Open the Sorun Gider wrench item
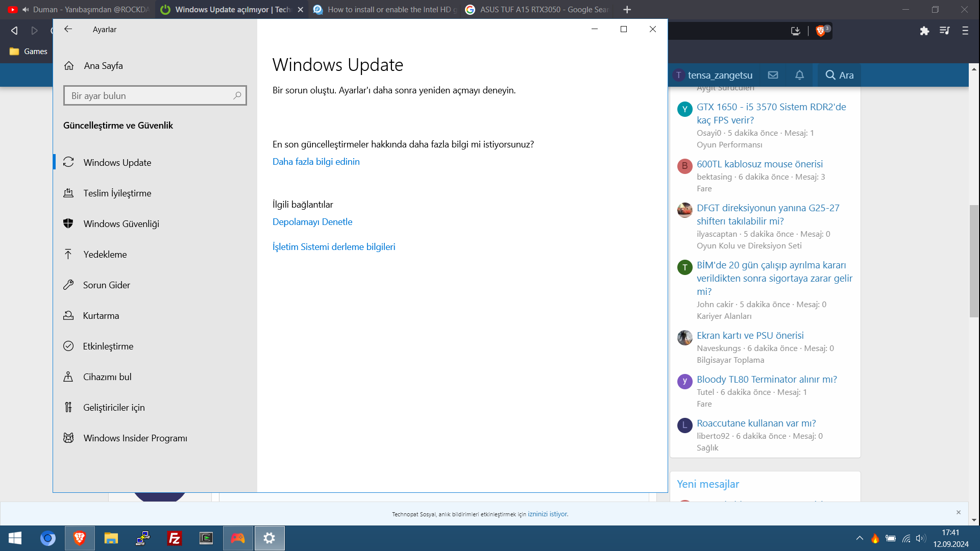980x551 pixels. click(106, 285)
